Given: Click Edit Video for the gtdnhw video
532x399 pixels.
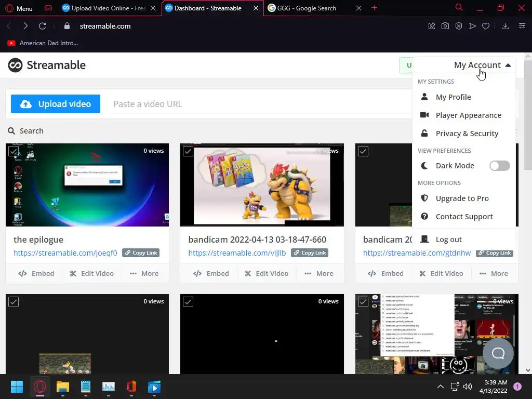Looking at the screenshot, I should (442, 273).
